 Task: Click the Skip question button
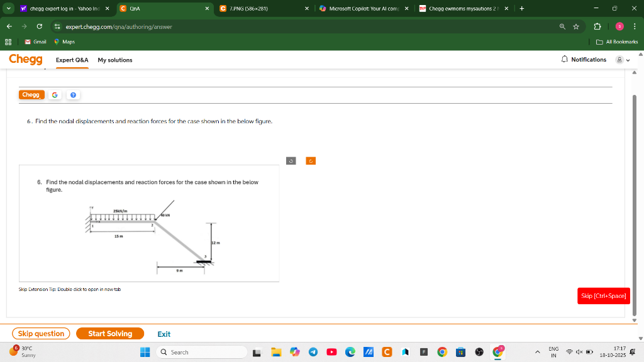tap(41, 334)
